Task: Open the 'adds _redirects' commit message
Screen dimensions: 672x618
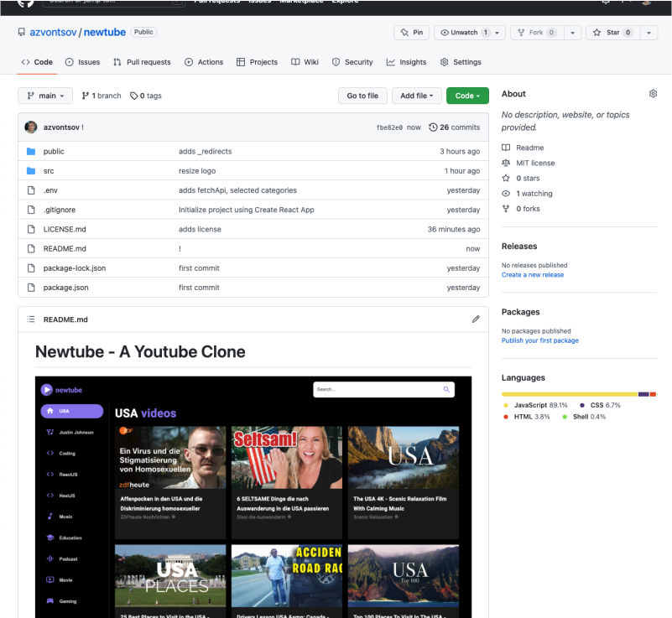Action: [x=205, y=152]
